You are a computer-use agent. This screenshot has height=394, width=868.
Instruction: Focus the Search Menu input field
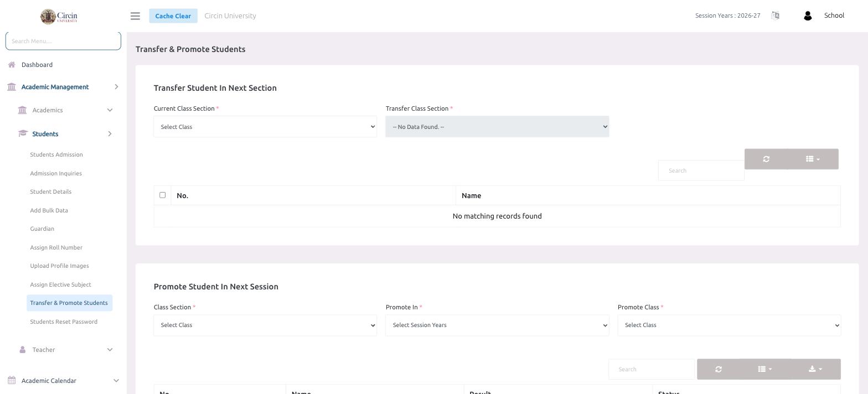(63, 41)
